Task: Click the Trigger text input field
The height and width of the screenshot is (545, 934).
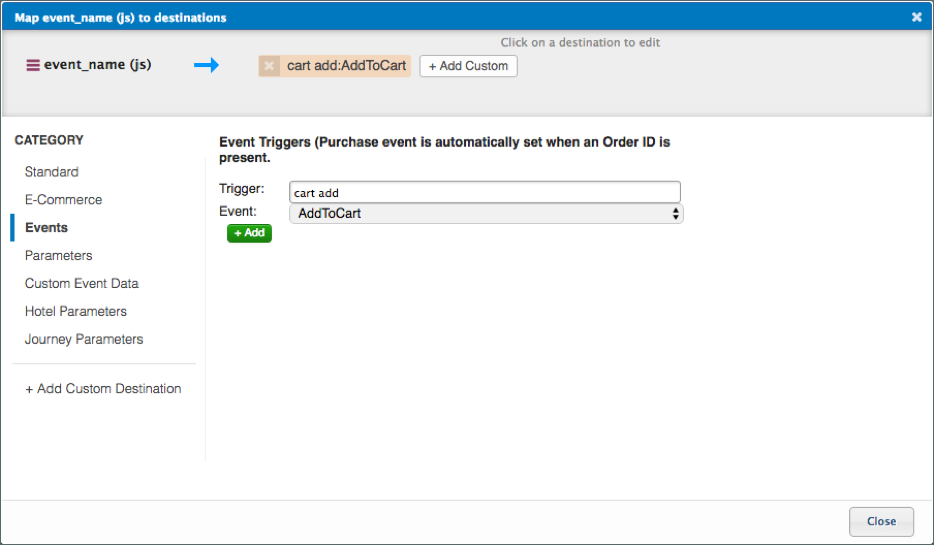Action: click(x=485, y=192)
